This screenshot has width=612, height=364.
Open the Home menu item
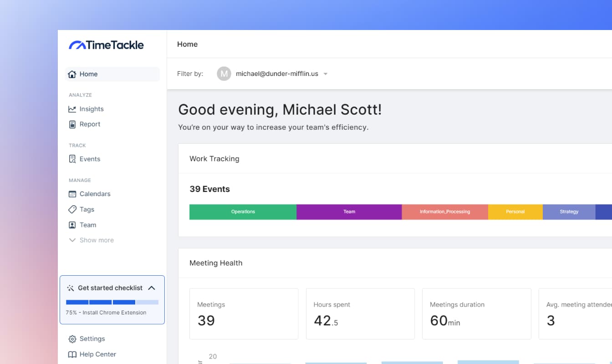tap(112, 74)
